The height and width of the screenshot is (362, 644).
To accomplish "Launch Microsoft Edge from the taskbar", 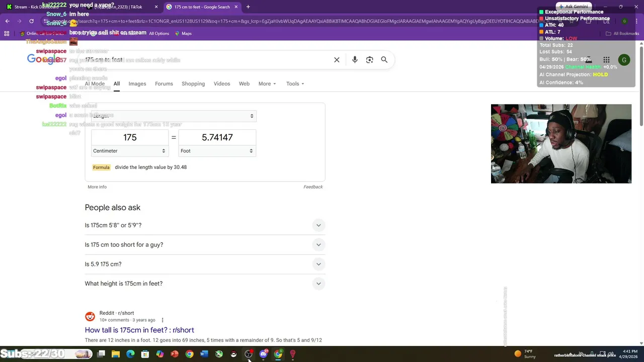I will click(130, 354).
